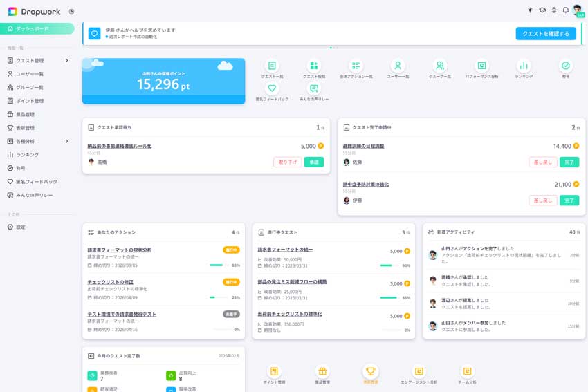Open the 称号 badge shortcut icon

566,66
